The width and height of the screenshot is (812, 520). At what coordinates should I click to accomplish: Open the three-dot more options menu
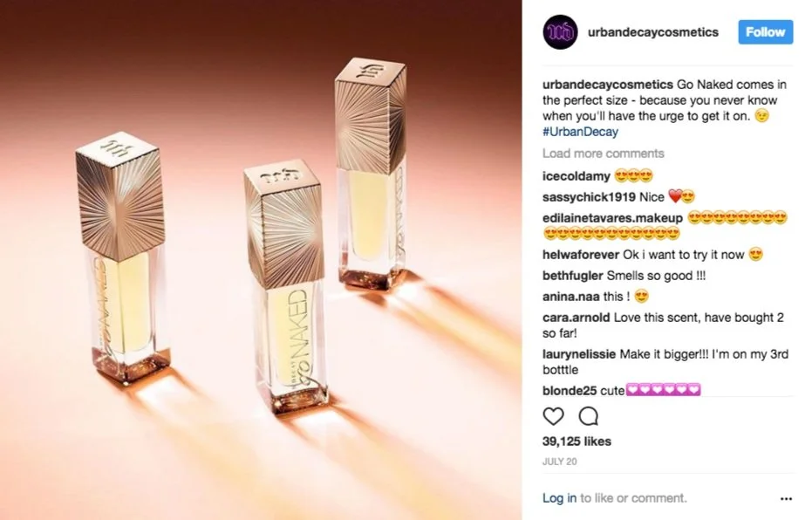(786, 498)
